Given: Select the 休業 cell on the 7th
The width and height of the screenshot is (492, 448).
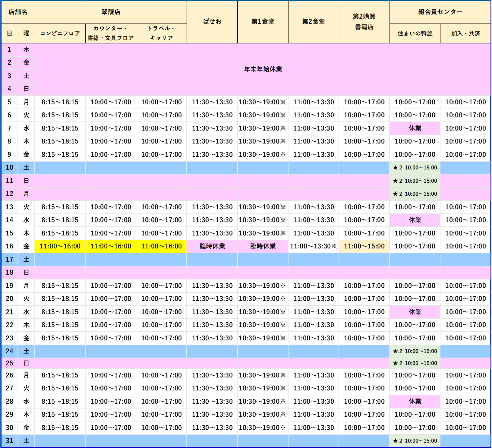Looking at the screenshot, I should [415, 128].
